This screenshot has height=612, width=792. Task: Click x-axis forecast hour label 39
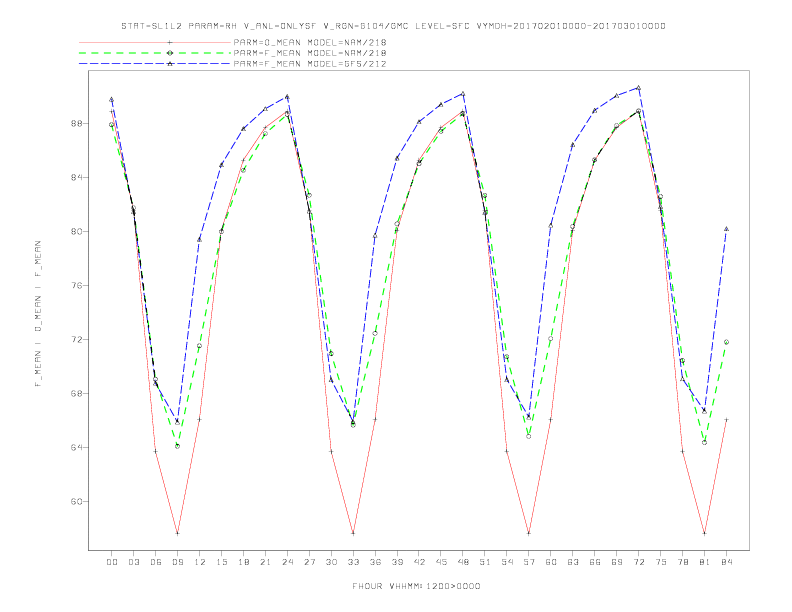click(x=397, y=562)
